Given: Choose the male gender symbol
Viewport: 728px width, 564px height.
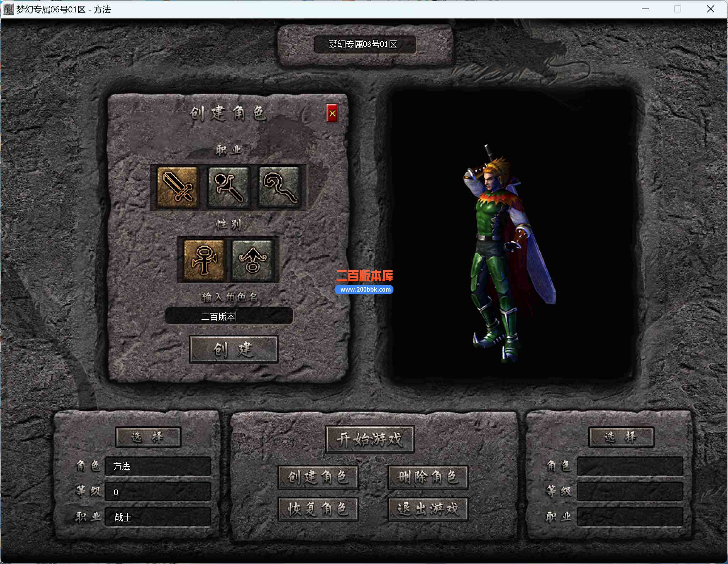Looking at the screenshot, I should [x=204, y=260].
